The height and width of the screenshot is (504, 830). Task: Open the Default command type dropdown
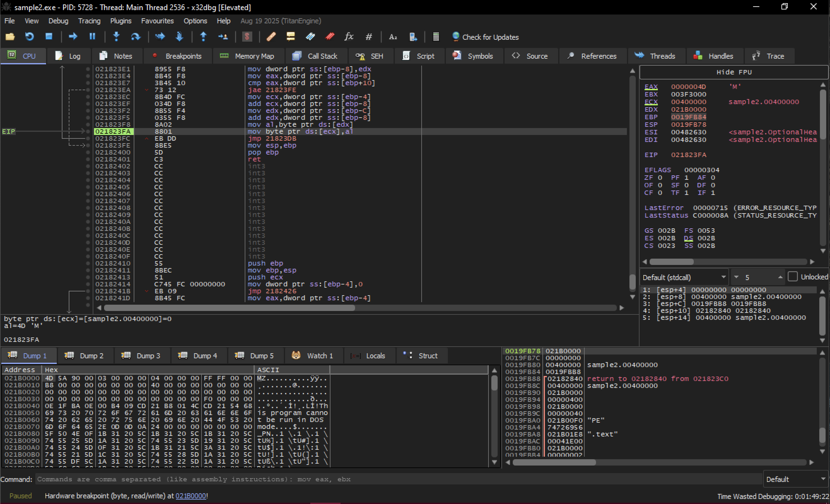pos(796,479)
